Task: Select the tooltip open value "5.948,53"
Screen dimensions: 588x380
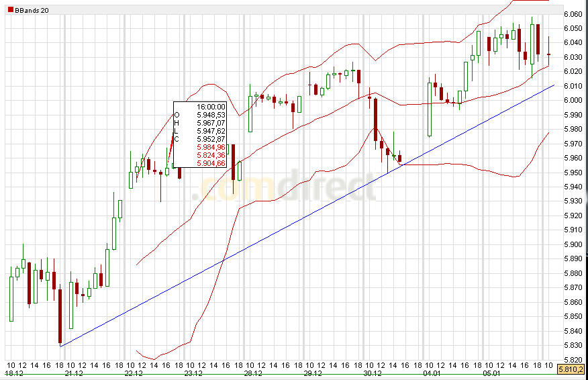Action: (211, 115)
